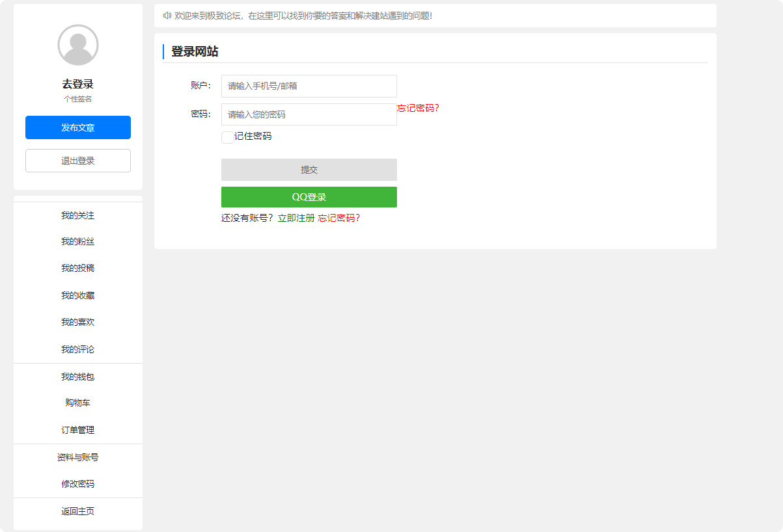Screen dimensions: 783x532
Task: Click the red 忘记密码 link beside password field
Action: (417, 108)
